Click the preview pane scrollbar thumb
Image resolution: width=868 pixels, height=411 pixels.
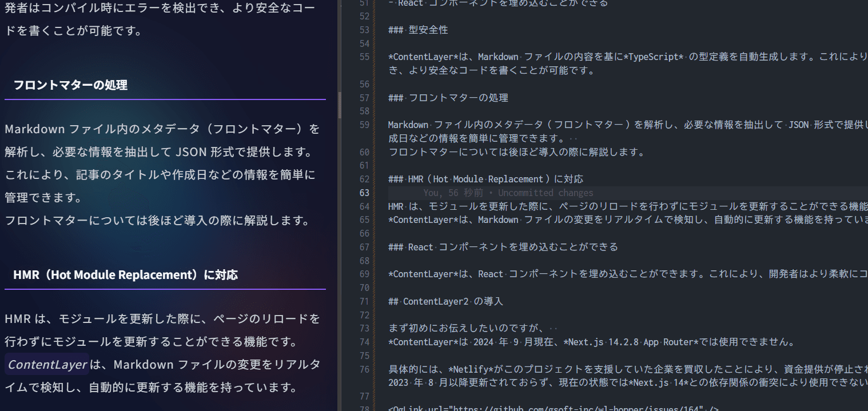click(340, 105)
